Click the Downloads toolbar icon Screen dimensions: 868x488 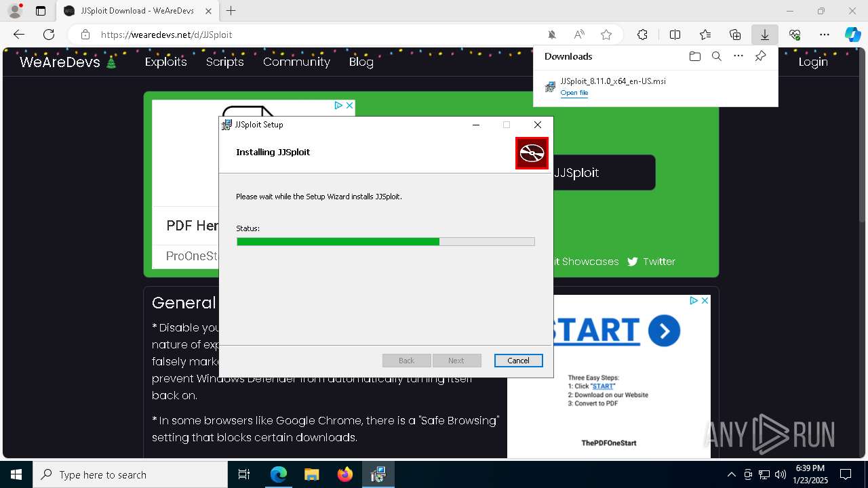(764, 35)
